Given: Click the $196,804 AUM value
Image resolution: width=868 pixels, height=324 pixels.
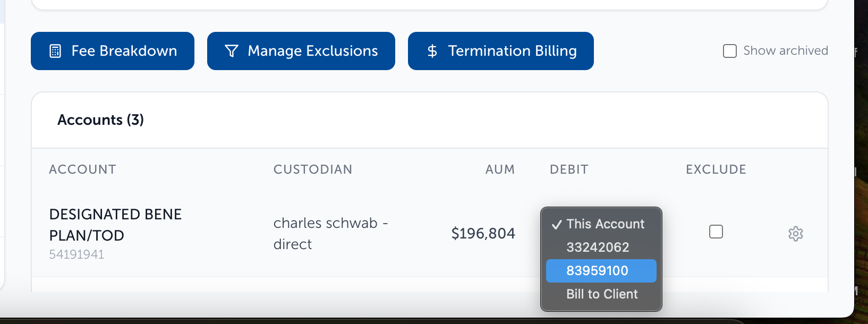Looking at the screenshot, I should [483, 233].
